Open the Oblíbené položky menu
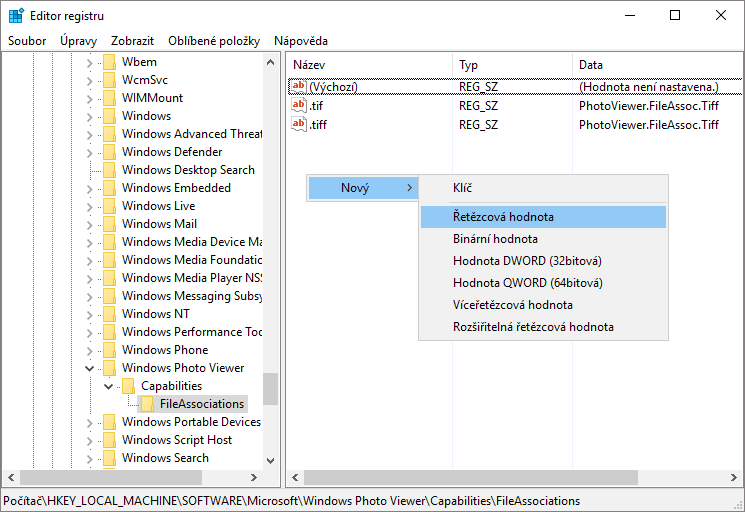The image size is (745, 512). click(x=213, y=41)
